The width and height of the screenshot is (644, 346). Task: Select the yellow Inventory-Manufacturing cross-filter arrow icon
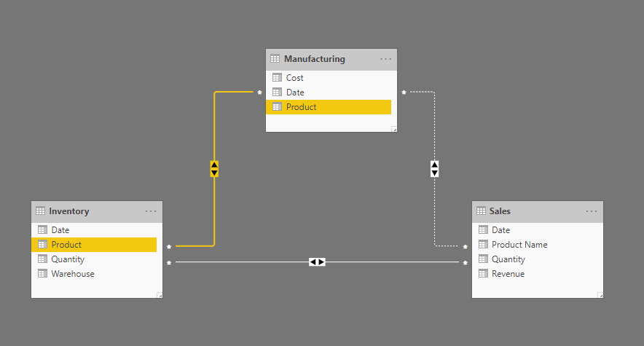[x=214, y=169]
